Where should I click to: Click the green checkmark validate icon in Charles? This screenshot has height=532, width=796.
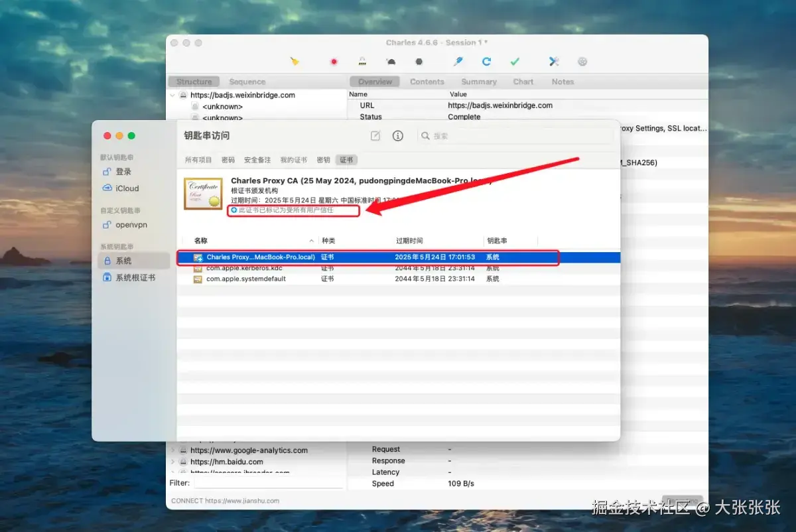515,62
